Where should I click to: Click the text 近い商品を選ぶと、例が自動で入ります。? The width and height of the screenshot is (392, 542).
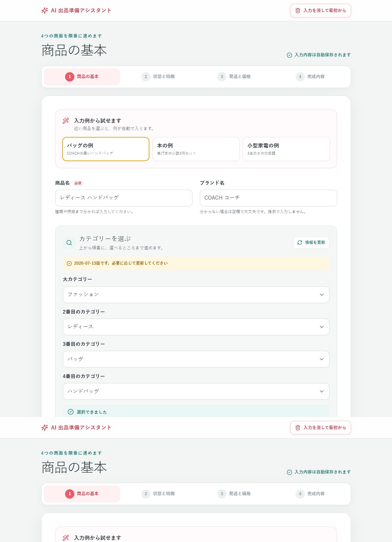click(x=114, y=129)
